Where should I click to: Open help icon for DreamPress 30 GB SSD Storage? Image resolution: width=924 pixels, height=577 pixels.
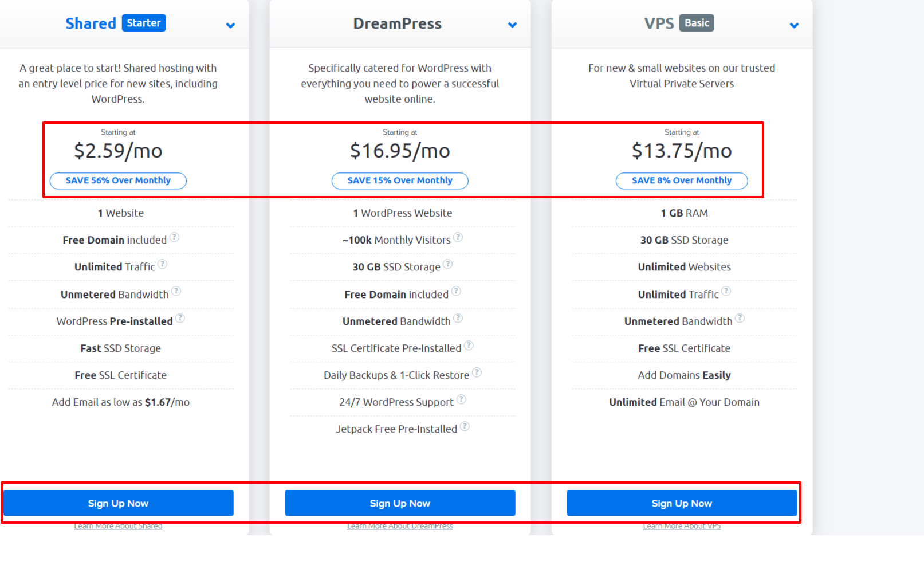(448, 264)
